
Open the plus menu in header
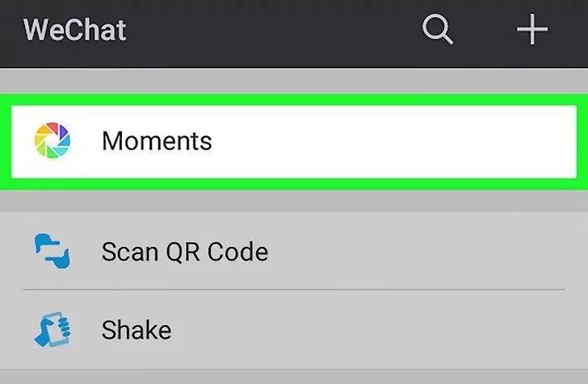(532, 31)
